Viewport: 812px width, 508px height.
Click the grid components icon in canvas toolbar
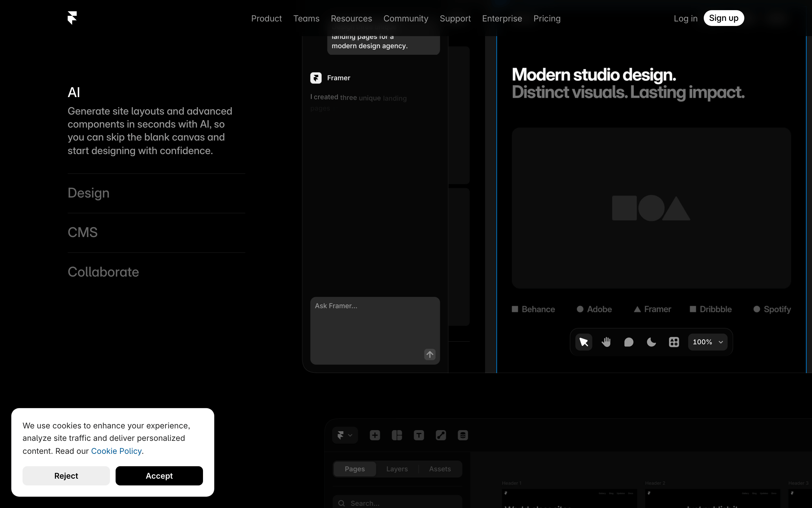[674, 342]
